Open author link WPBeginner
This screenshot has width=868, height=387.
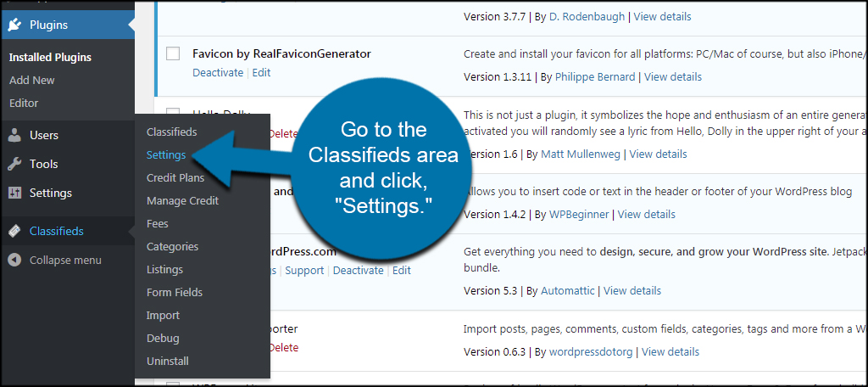click(x=579, y=214)
